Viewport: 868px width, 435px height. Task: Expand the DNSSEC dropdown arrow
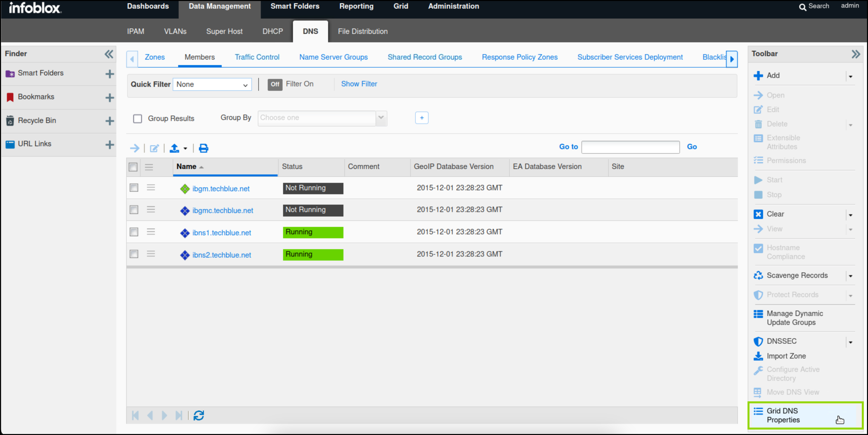click(850, 342)
